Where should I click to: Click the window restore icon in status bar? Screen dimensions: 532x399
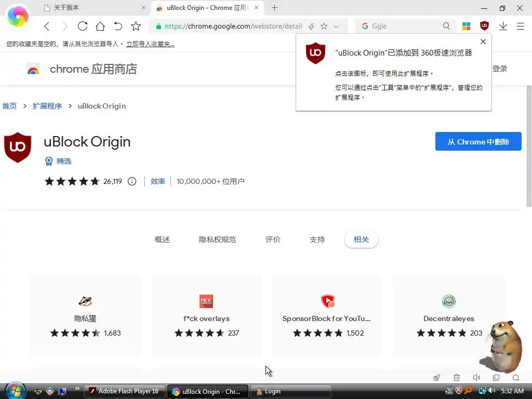[x=496, y=377]
